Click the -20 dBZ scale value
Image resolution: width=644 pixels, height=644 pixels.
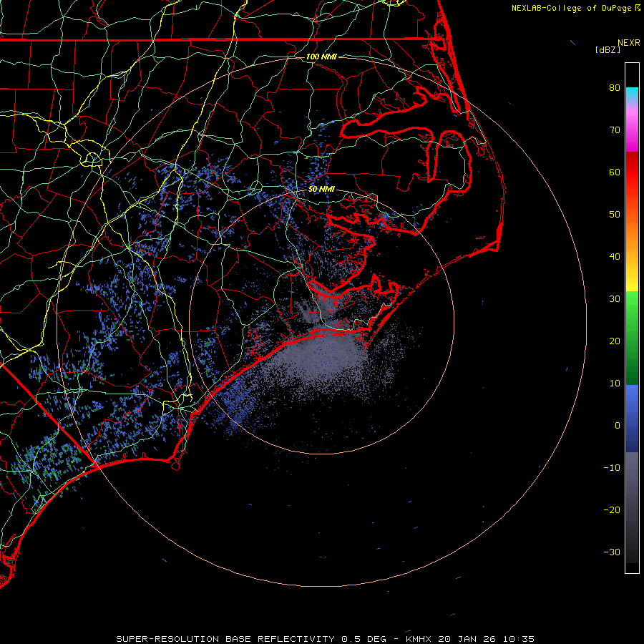click(x=612, y=510)
